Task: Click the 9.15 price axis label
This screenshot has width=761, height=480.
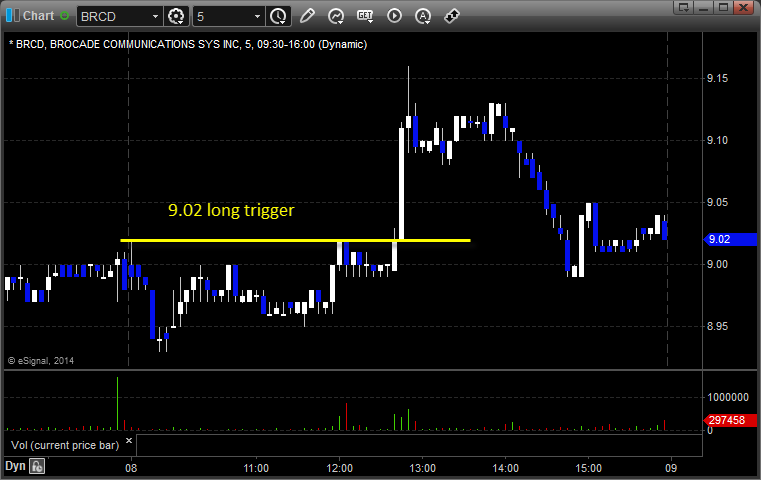Action: (x=717, y=79)
